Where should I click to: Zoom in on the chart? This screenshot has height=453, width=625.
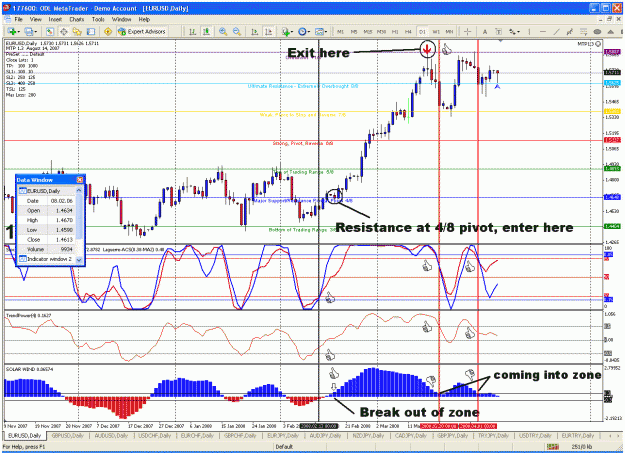pyautogui.click(x=223, y=32)
